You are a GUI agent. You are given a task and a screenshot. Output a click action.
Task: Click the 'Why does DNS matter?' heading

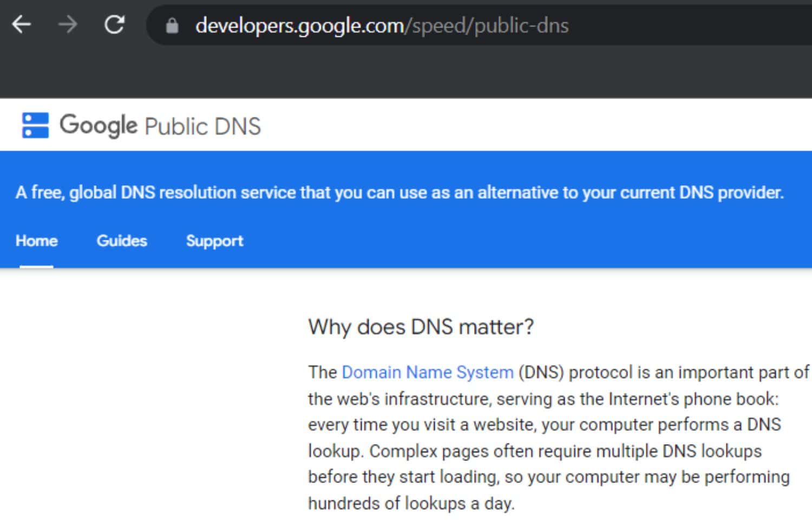coord(421,327)
